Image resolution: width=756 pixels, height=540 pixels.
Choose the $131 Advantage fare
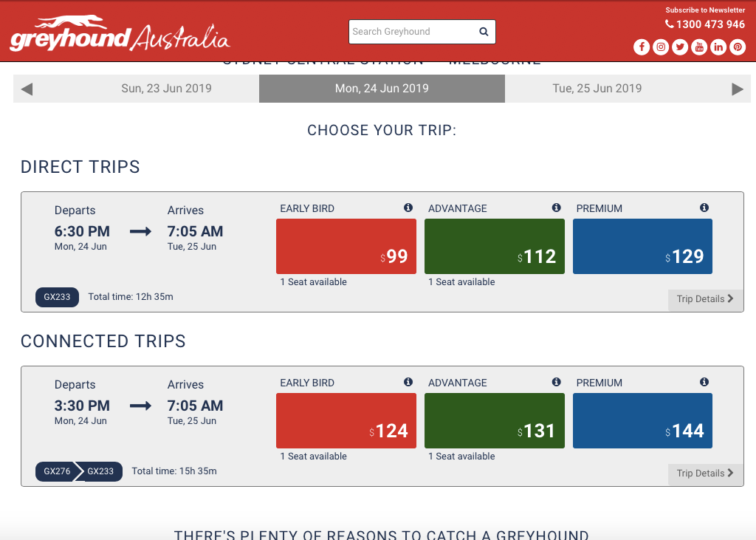(x=494, y=421)
